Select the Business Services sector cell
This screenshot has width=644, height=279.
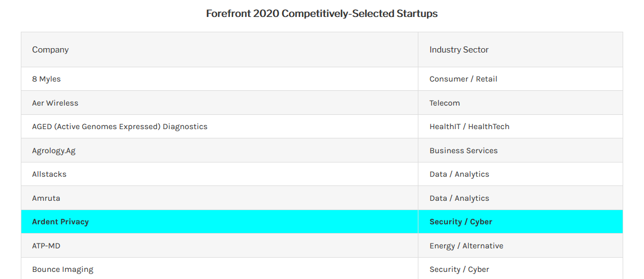[x=520, y=150]
